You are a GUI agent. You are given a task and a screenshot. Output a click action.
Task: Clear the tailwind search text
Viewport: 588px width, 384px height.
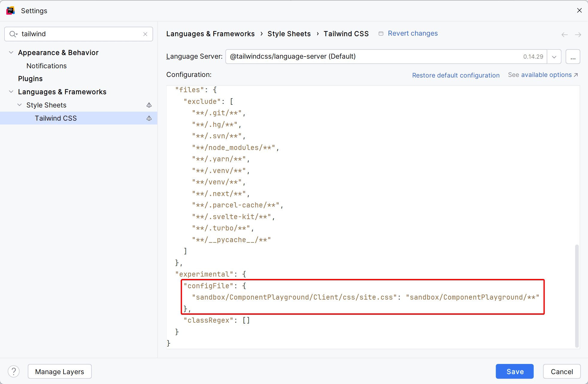point(145,34)
